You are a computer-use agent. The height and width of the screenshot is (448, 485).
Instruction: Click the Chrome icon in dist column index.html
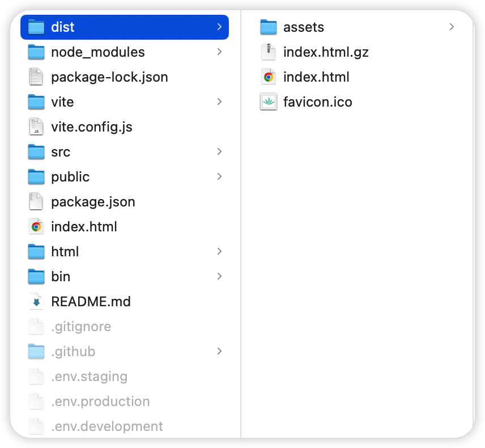[x=269, y=77]
